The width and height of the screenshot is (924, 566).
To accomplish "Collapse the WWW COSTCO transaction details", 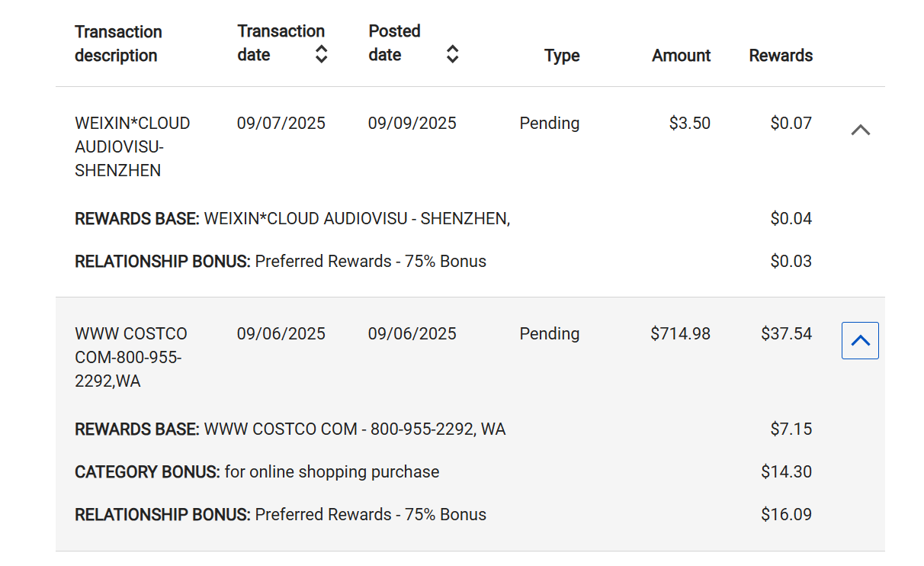I will tap(860, 340).
